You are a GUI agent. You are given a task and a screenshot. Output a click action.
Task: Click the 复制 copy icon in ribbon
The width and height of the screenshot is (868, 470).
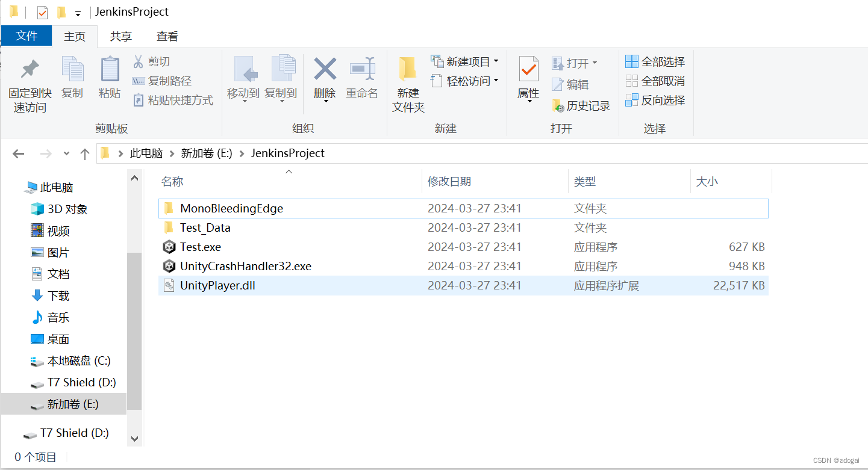click(x=72, y=69)
